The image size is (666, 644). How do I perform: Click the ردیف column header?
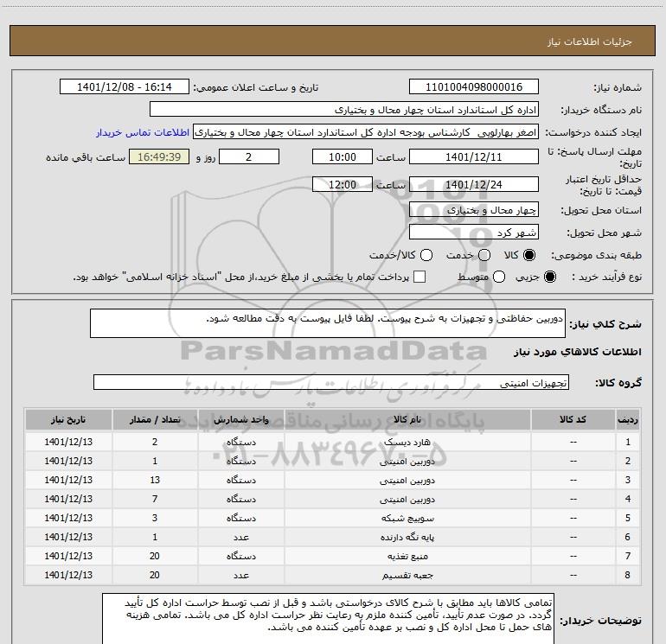(x=628, y=420)
